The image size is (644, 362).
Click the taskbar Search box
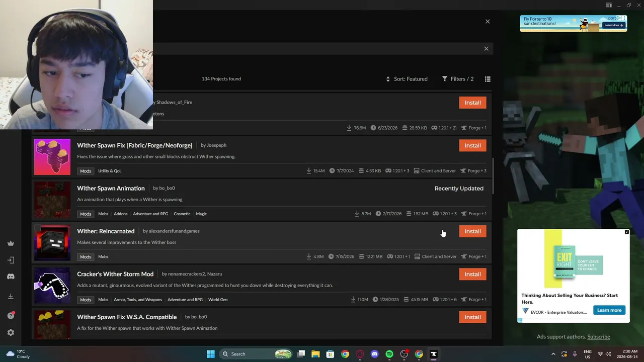coord(257,354)
